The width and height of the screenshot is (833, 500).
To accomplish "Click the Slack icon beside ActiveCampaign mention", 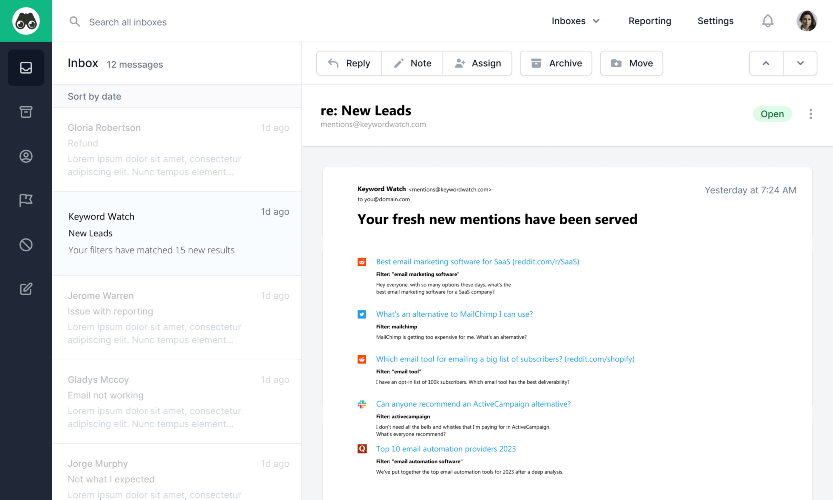I will pyautogui.click(x=362, y=404).
